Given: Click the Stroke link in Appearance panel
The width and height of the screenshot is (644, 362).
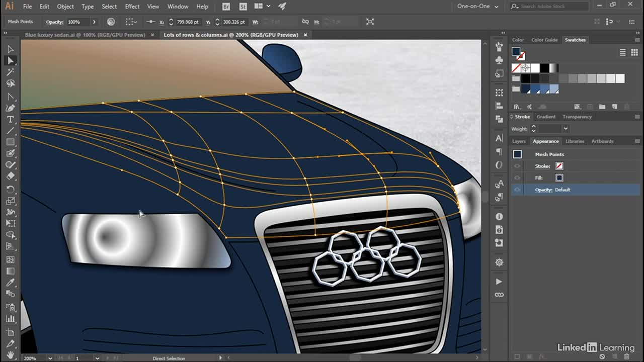Looking at the screenshot, I should (x=542, y=166).
